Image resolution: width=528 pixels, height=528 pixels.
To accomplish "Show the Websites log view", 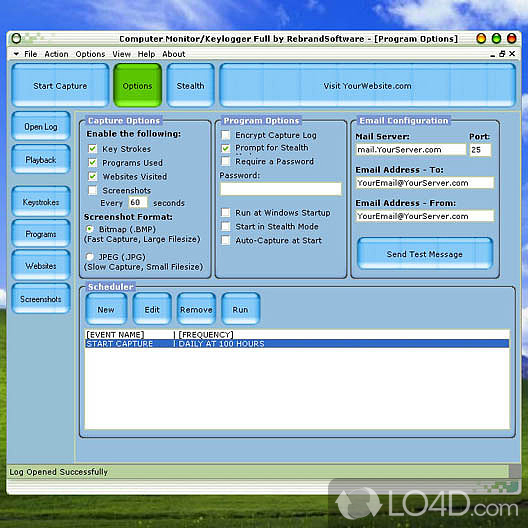I will (41, 265).
